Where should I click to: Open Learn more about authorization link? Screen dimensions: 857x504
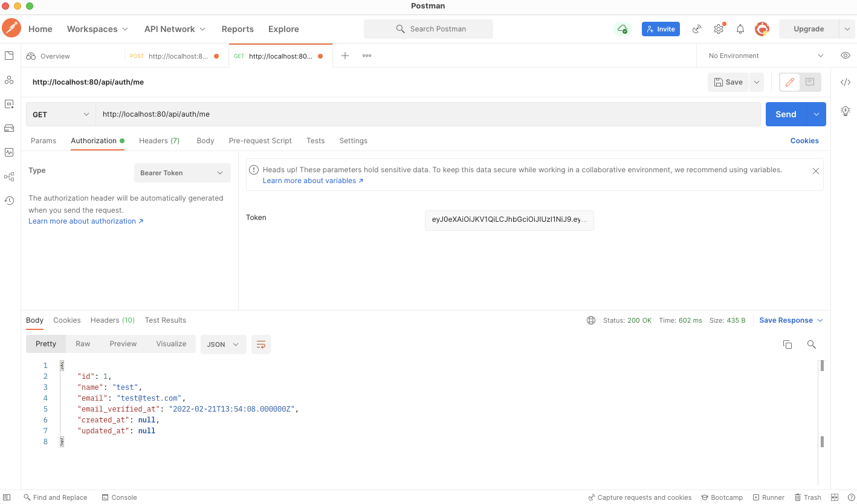point(86,221)
